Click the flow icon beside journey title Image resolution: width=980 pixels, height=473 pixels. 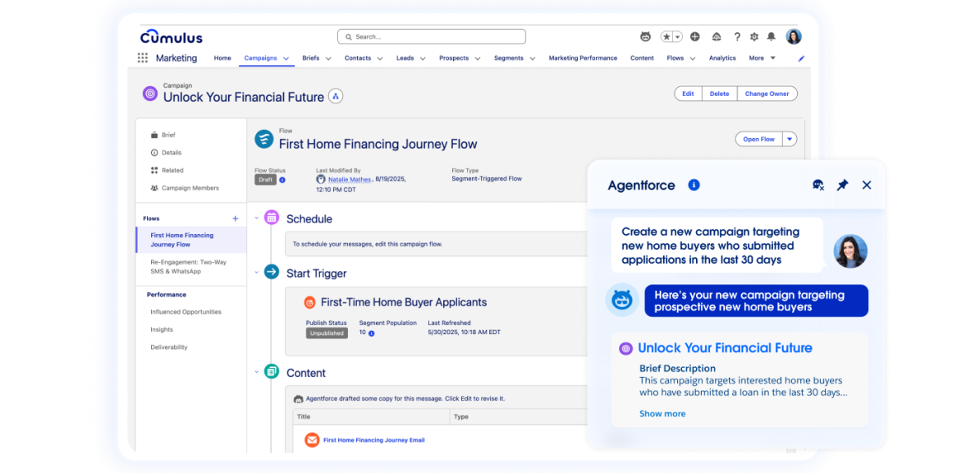point(264,139)
